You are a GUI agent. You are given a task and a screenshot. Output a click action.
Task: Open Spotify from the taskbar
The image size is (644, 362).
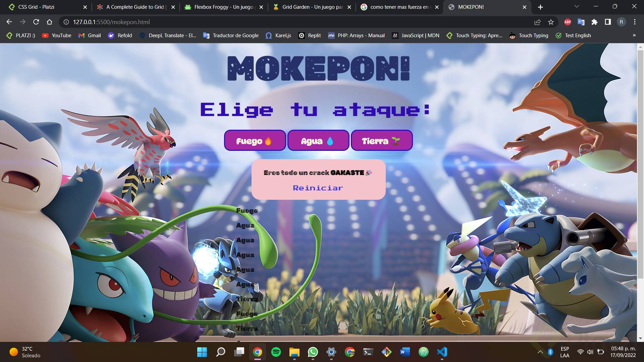tap(276, 352)
